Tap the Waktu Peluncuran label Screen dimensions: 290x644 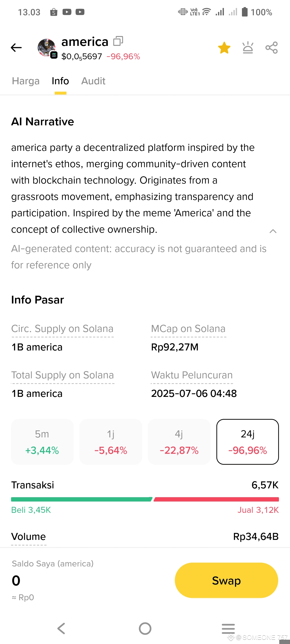(192, 375)
